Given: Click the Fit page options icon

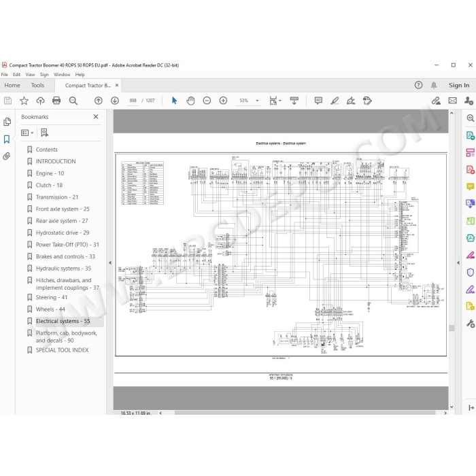Looking at the screenshot, I should (275, 101).
